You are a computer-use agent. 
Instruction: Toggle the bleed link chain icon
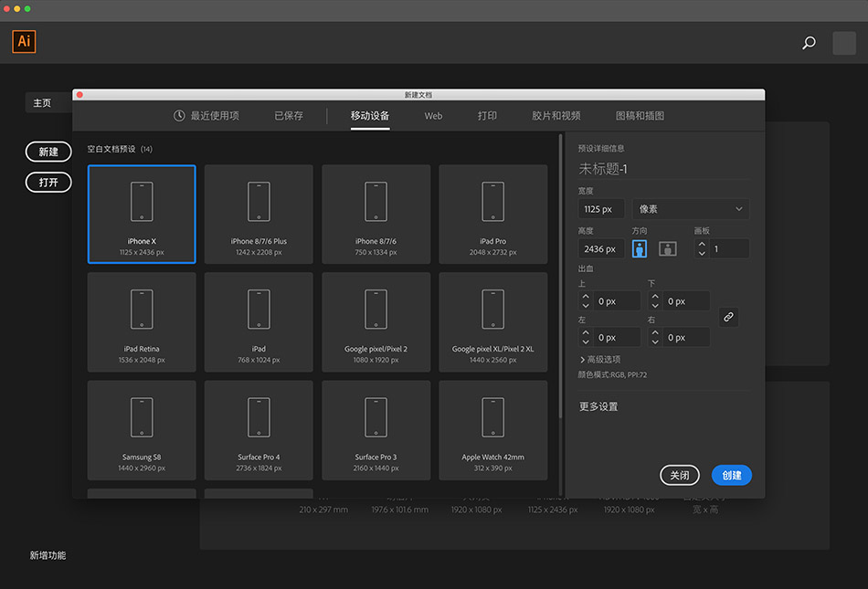point(728,317)
